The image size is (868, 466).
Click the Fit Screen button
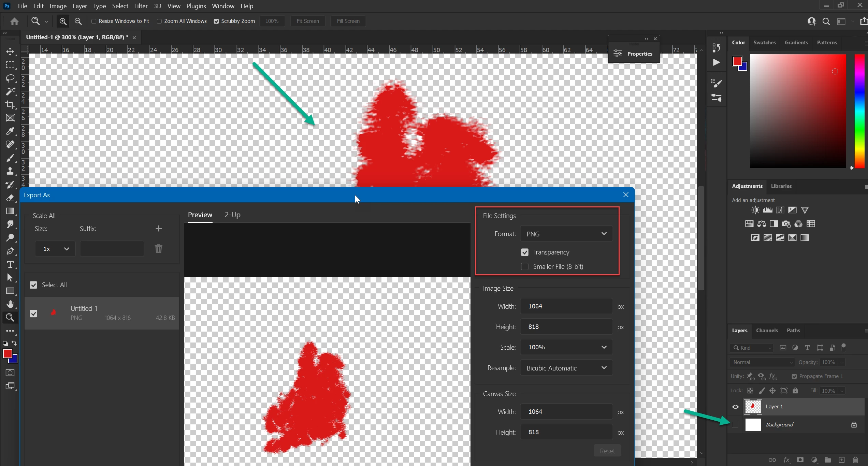click(x=307, y=21)
